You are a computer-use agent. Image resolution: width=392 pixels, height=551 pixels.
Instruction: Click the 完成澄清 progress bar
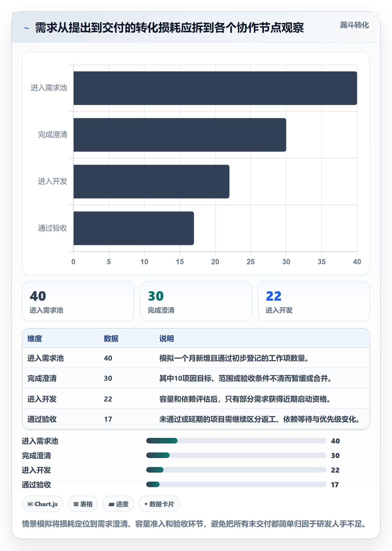point(236,455)
